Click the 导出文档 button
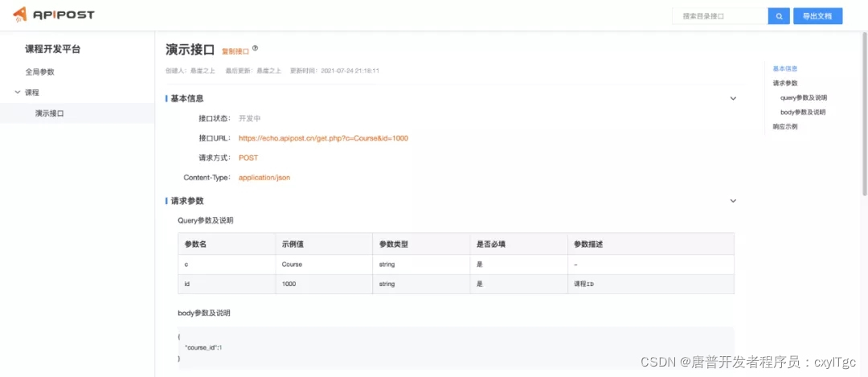 [817, 17]
